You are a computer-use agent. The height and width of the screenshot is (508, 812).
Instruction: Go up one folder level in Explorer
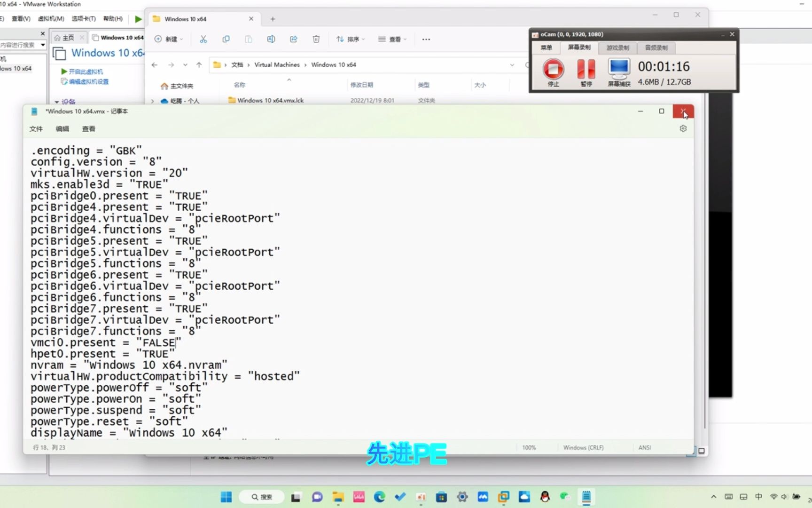point(199,65)
